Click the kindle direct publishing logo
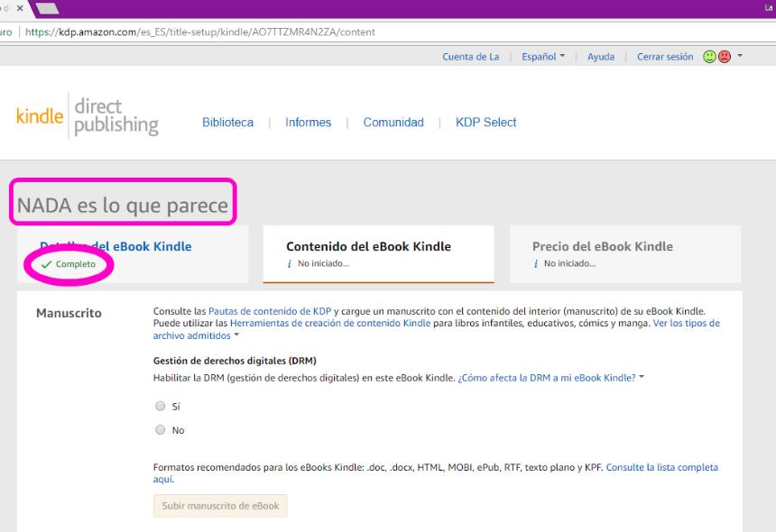 [84, 115]
